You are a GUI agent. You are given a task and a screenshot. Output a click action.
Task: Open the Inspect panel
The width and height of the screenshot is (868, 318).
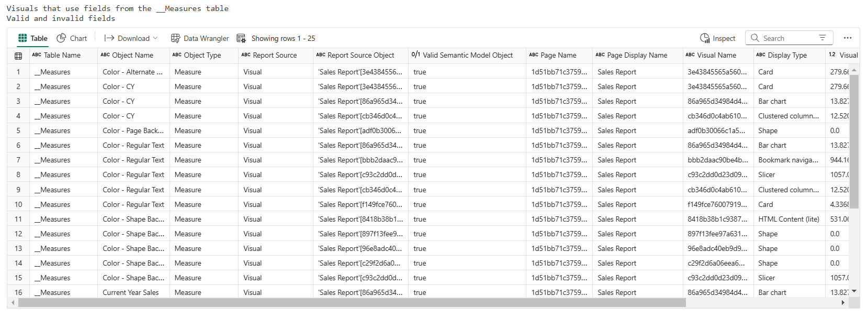click(x=718, y=38)
